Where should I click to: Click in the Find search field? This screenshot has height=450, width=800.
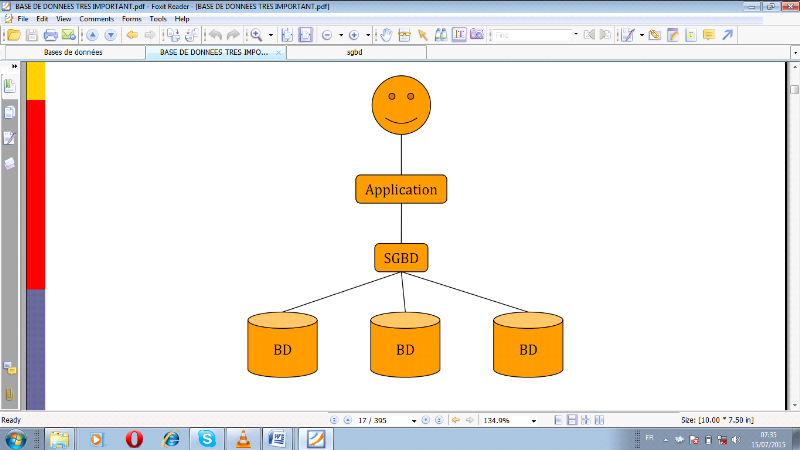coord(530,35)
